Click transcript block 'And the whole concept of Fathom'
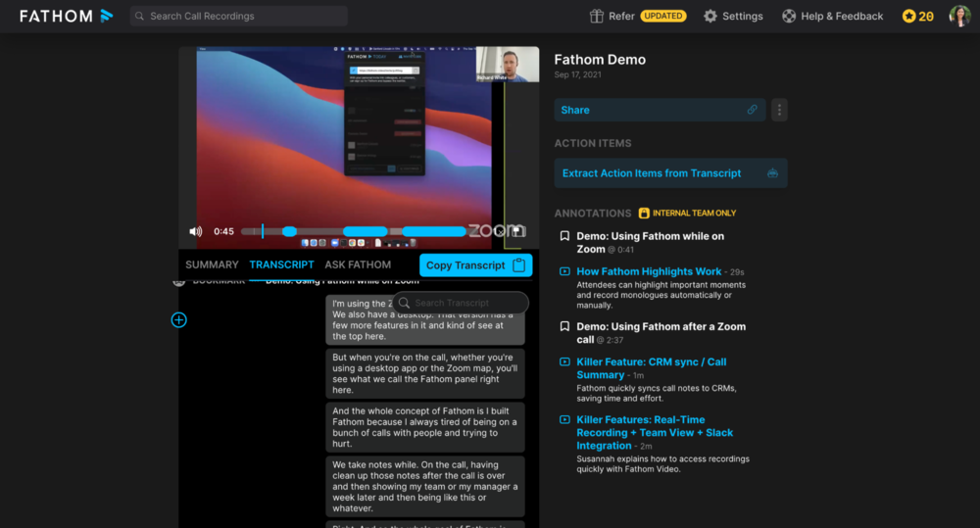The image size is (980, 528). point(425,427)
